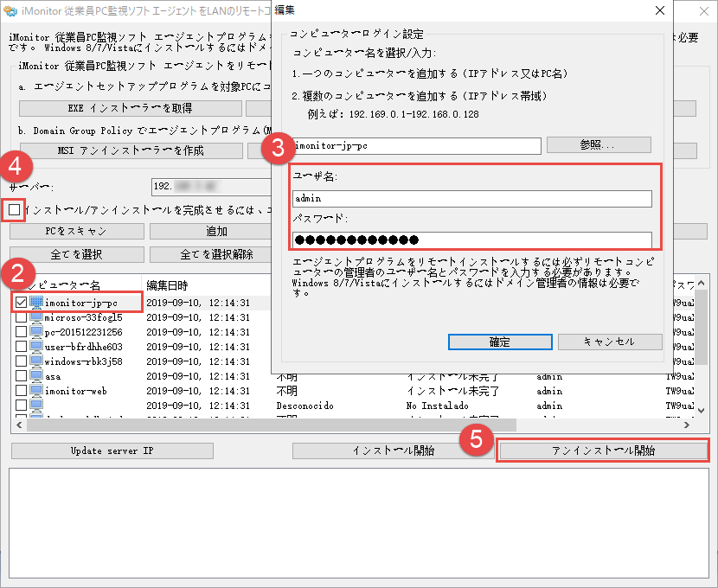Viewport: 718px width, 588px height.
Task: Click インストール未完了 in imonitor-web row
Action: tap(453, 391)
